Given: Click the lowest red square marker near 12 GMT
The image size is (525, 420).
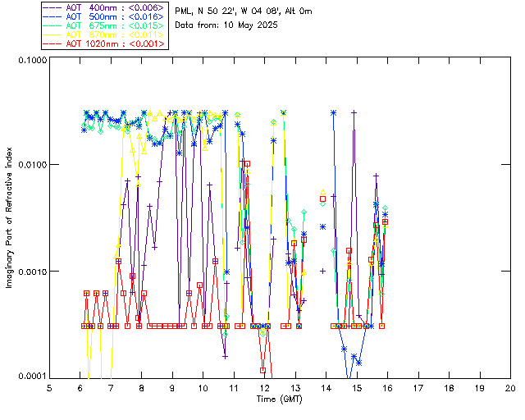Looking at the screenshot, I should click(262, 370).
